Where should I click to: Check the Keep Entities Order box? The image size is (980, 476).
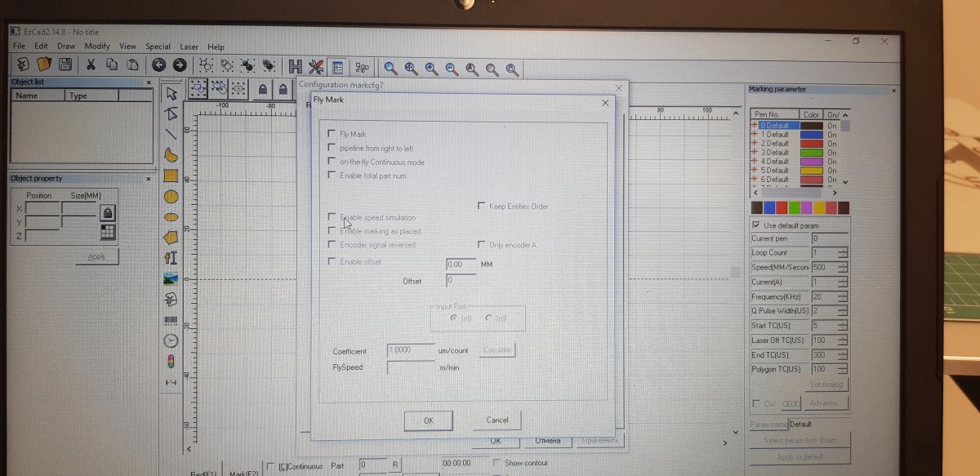tap(481, 207)
